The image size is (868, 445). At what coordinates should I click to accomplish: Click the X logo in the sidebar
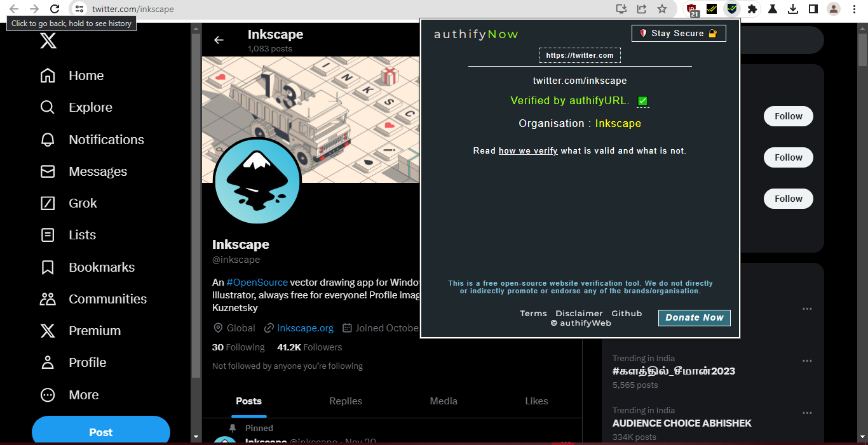point(48,41)
